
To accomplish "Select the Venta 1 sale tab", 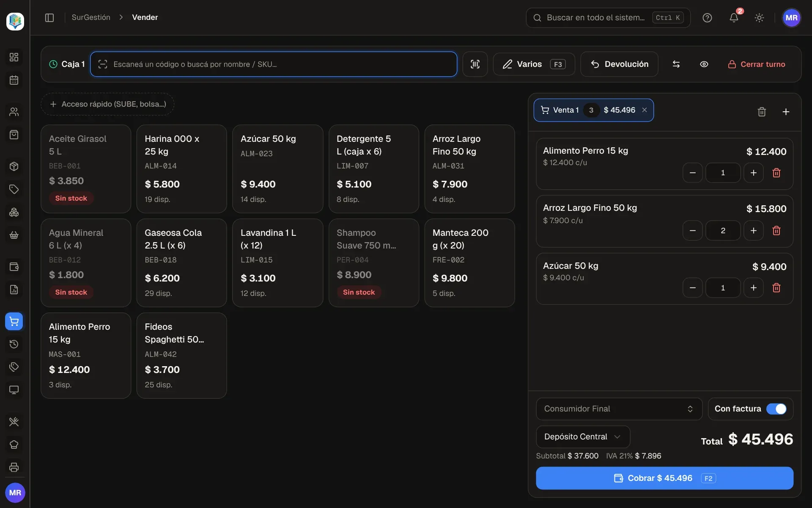I will click(x=593, y=110).
